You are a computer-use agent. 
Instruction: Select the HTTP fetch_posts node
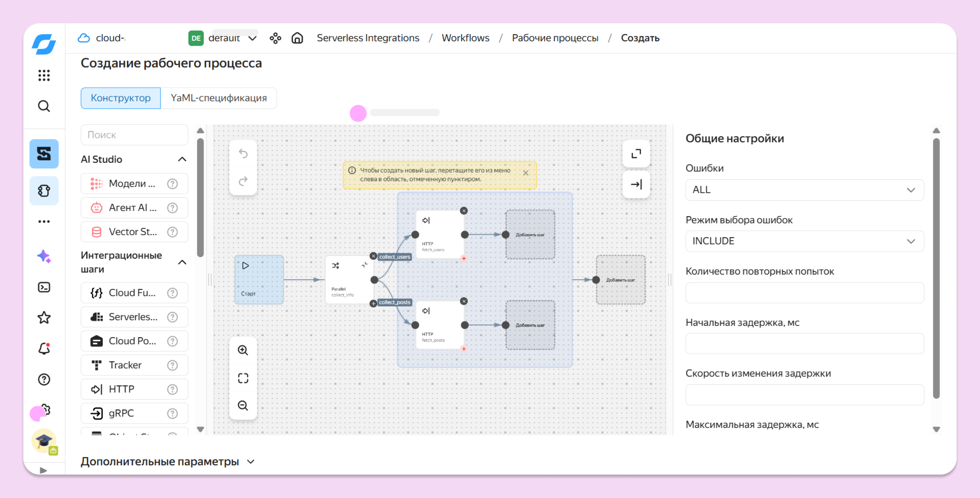pyautogui.click(x=440, y=325)
